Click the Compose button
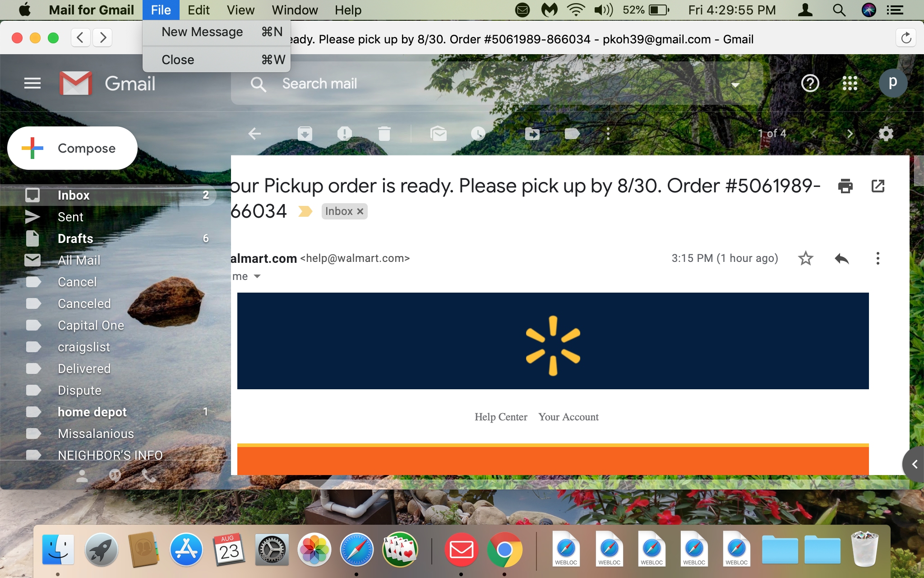924x578 pixels. pyautogui.click(x=72, y=148)
